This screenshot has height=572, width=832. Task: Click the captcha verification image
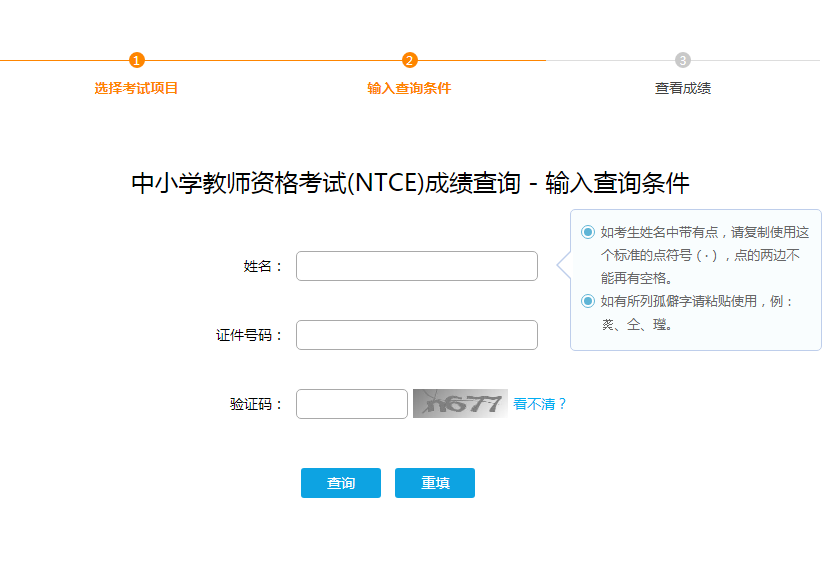point(460,404)
